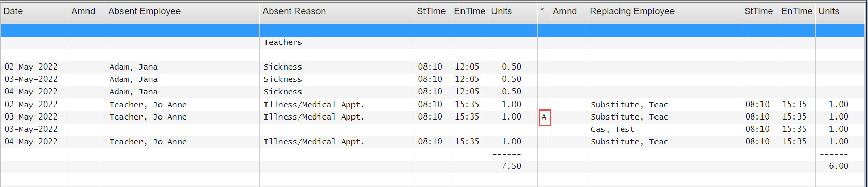Select the Absent Reason column header

pyautogui.click(x=336, y=12)
